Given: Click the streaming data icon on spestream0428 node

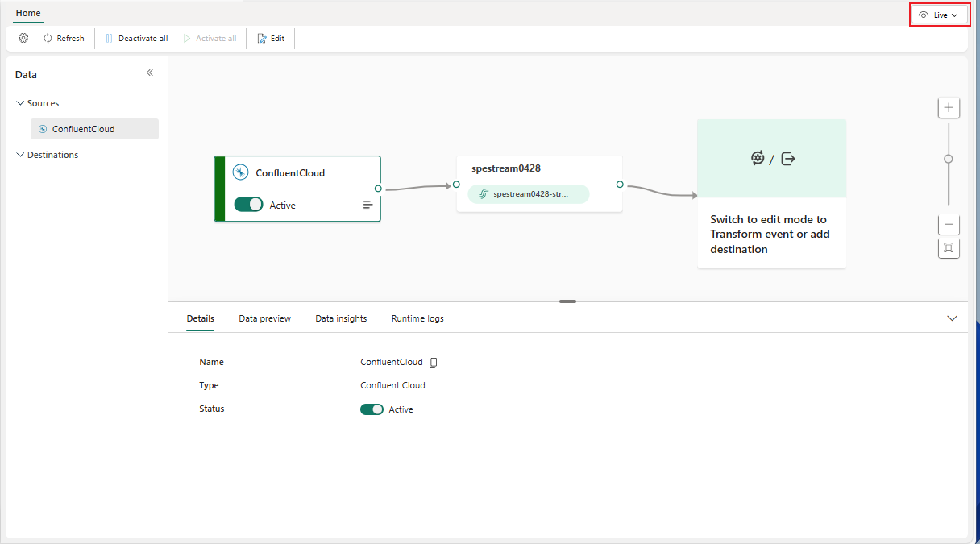Looking at the screenshot, I should click(x=483, y=193).
